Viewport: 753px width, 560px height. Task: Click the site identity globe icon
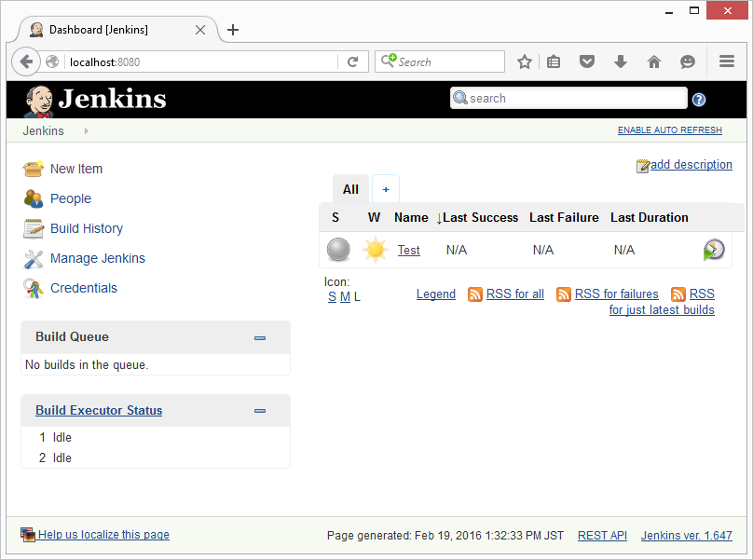click(x=52, y=61)
